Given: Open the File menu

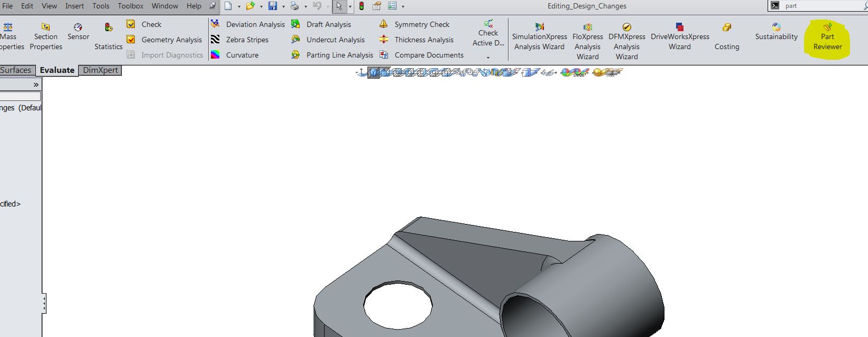Looking at the screenshot, I should (x=7, y=6).
